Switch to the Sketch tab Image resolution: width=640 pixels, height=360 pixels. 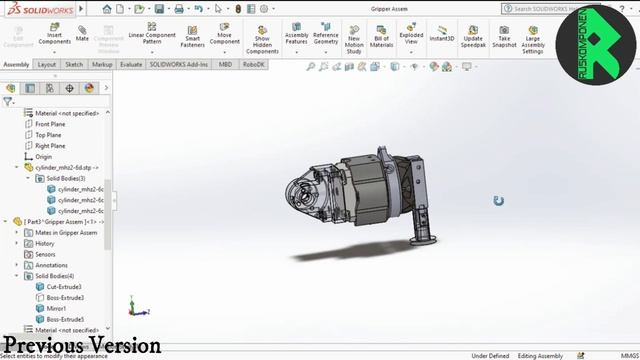point(74,64)
